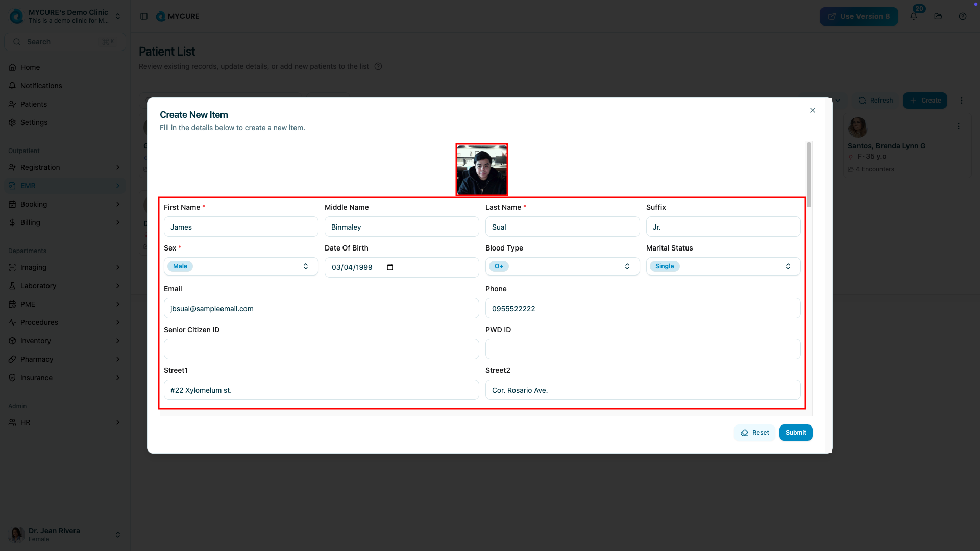Open the Blood Type dropdown

point(562,266)
